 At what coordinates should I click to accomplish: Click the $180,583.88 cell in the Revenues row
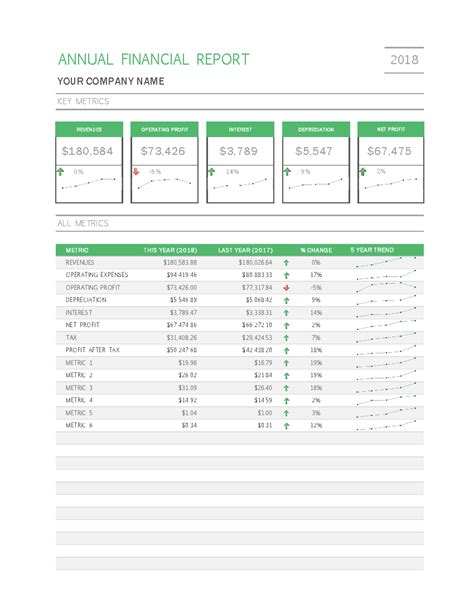[180, 262]
